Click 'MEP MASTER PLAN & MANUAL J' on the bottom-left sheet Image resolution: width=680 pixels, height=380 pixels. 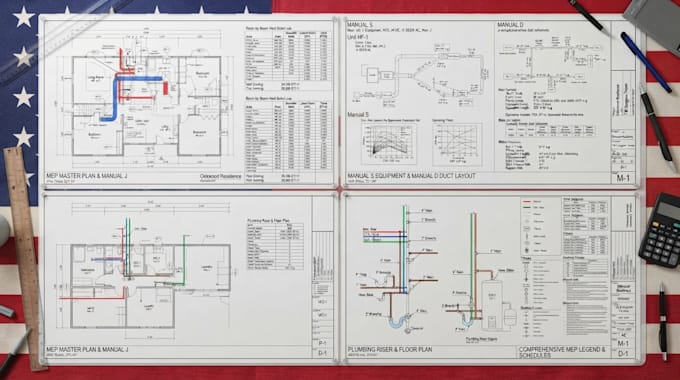point(87,349)
